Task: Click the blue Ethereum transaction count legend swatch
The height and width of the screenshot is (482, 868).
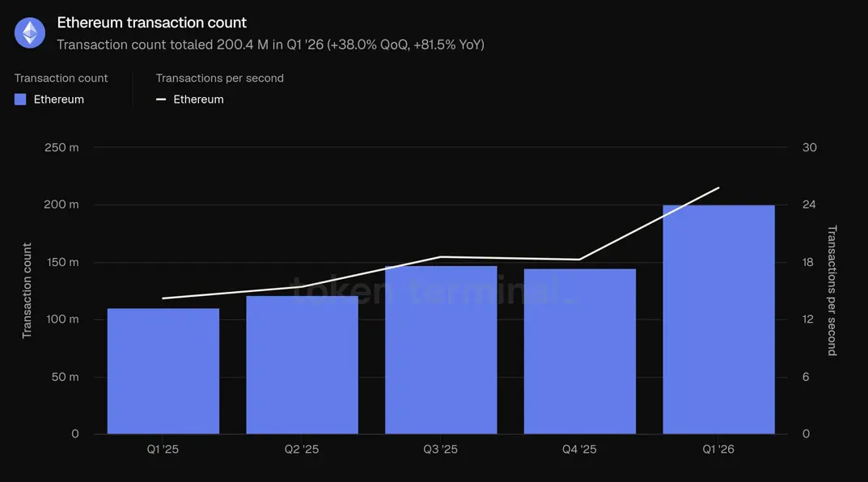Action: [x=20, y=99]
